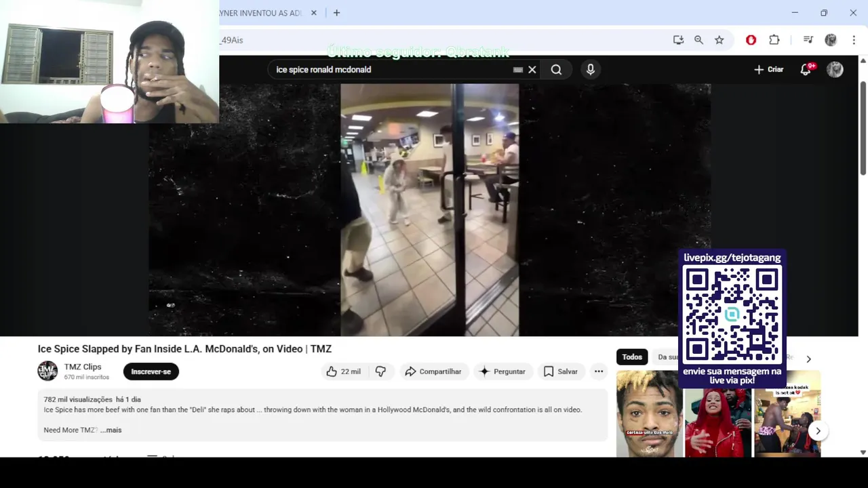Open the TMZ Clips channel name link
Image resolution: width=868 pixels, height=488 pixels.
(x=83, y=367)
